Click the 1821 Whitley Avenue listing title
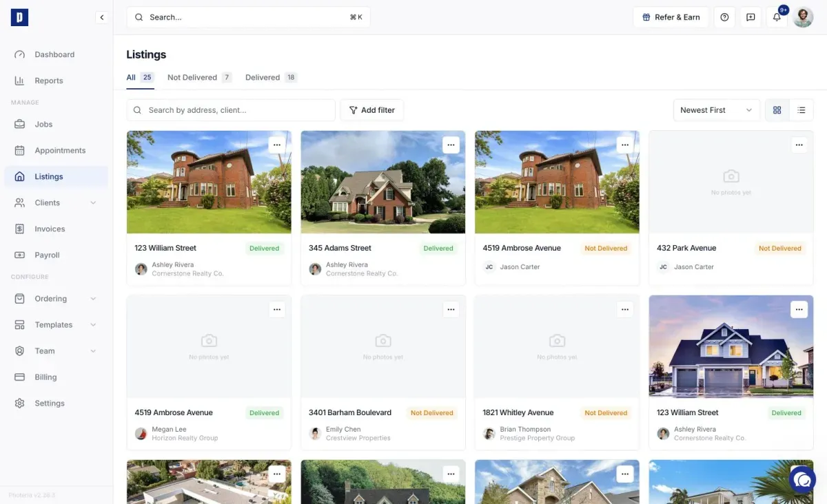 point(518,412)
